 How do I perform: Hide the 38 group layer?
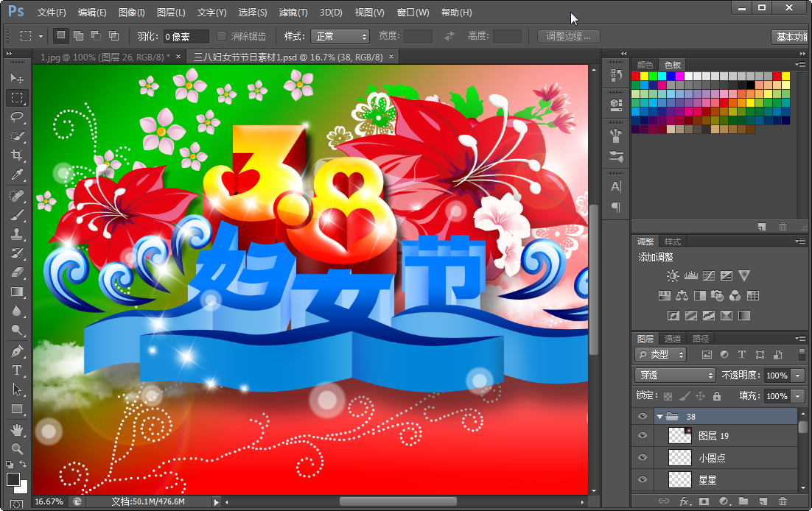(x=643, y=416)
